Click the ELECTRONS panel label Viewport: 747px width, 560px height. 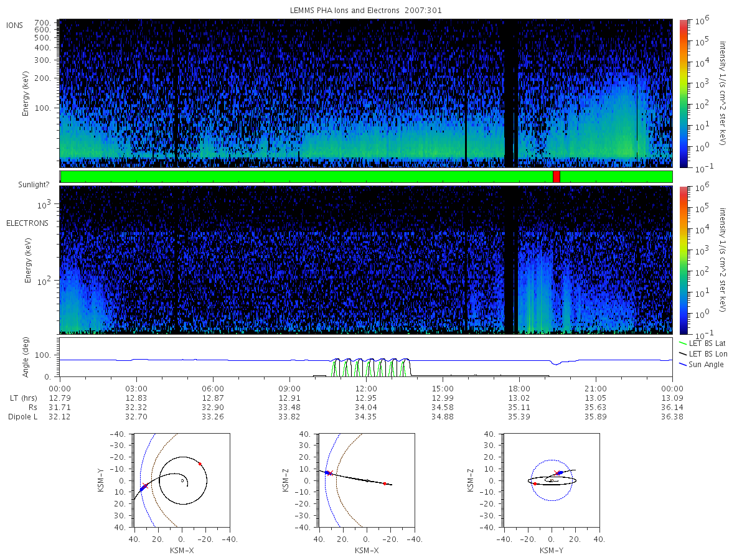coord(27,223)
